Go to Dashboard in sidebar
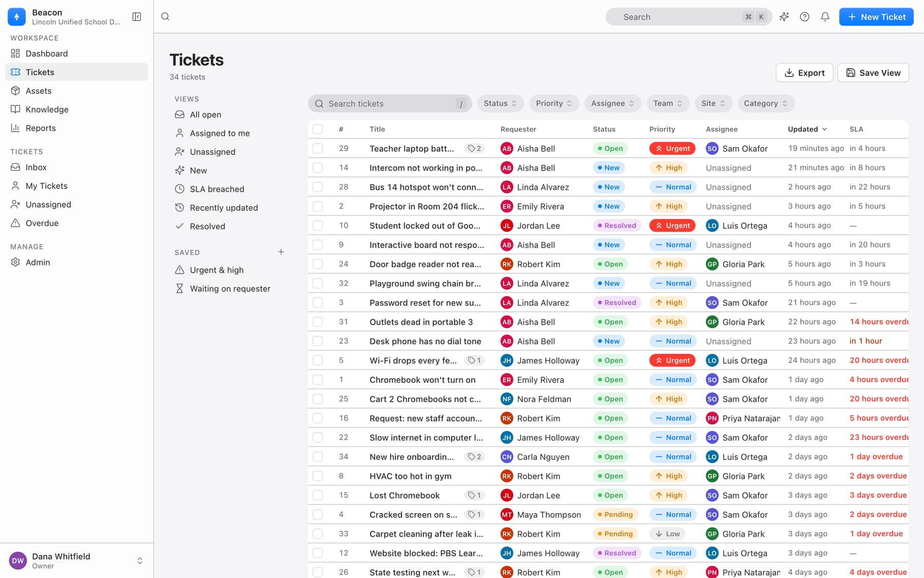 76,53
